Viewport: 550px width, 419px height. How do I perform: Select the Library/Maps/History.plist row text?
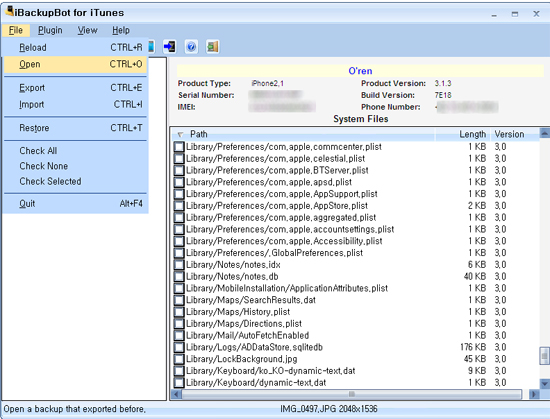point(238,312)
